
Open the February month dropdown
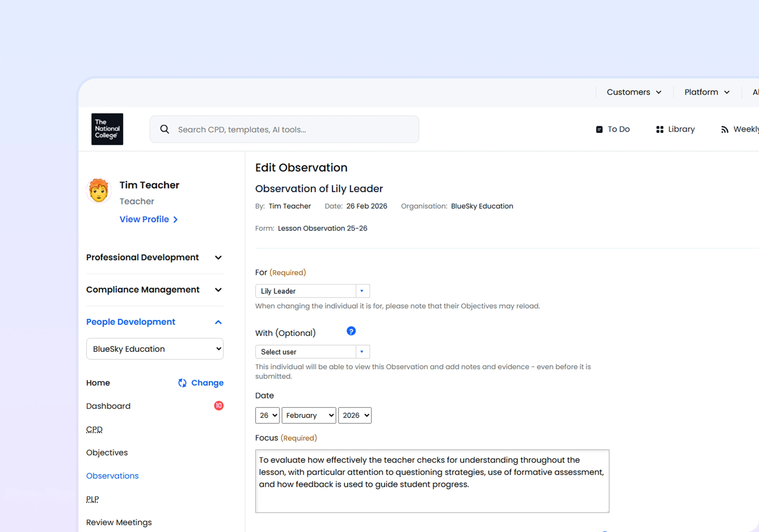click(309, 415)
